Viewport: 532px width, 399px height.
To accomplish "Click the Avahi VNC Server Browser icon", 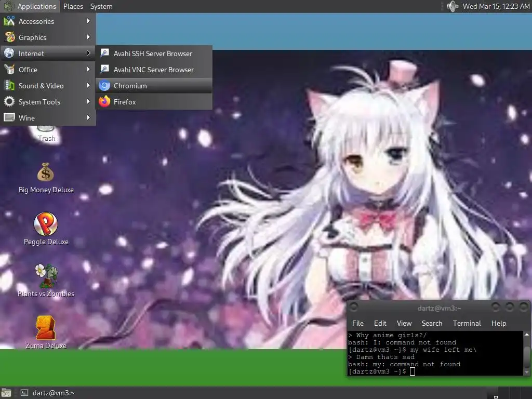I will [x=104, y=70].
